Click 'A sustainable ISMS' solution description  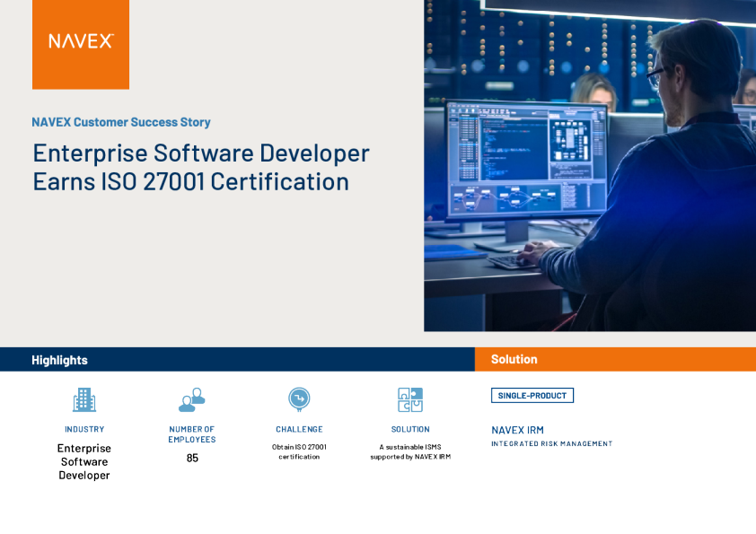point(410,451)
